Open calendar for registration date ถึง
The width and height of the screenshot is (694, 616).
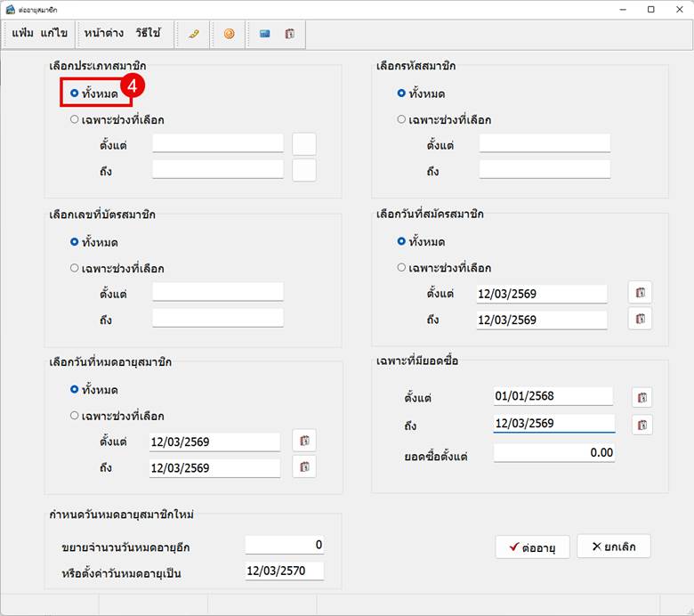pyautogui.click(x=640, y=319)
